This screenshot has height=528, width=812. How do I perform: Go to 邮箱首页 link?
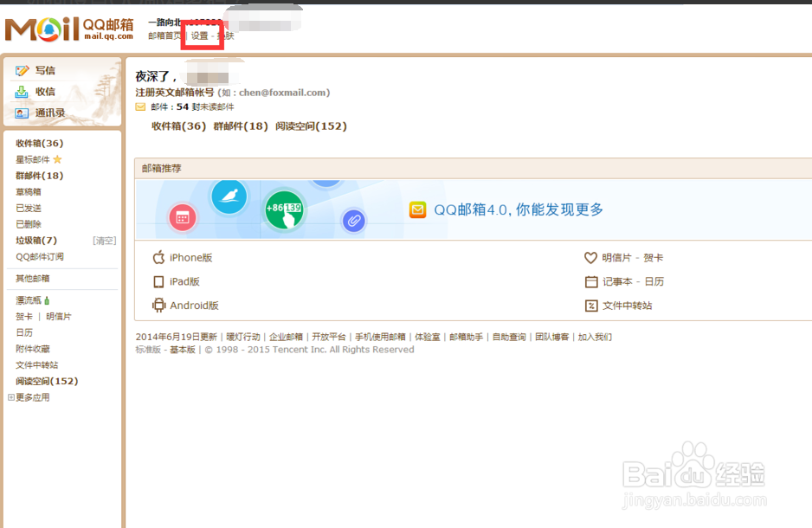[x=164, y=35]
